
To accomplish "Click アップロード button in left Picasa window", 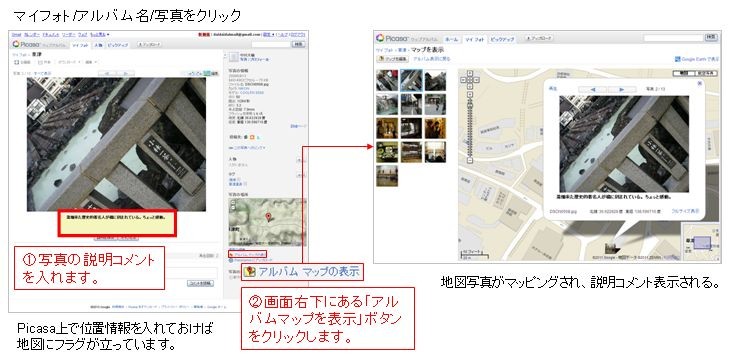I will click(x=150, y=45).
